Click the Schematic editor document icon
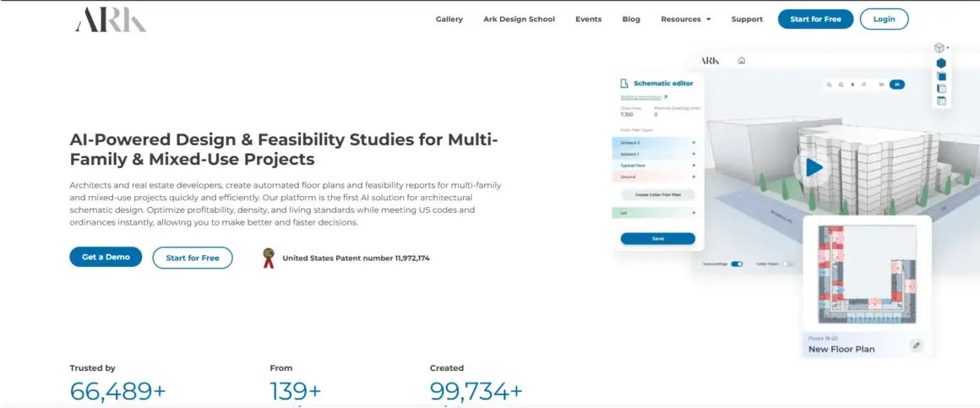This screenshot has width=980, height=408. (623, 84)
